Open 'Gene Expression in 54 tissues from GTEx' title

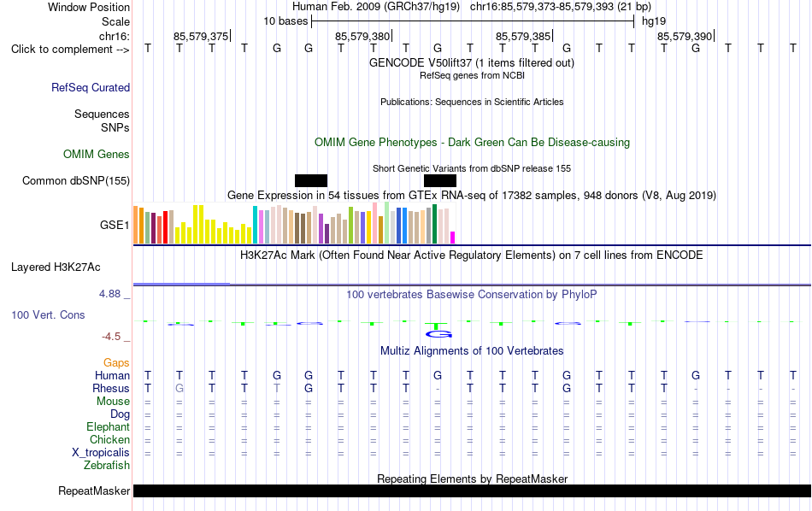[x=471, y=195]
